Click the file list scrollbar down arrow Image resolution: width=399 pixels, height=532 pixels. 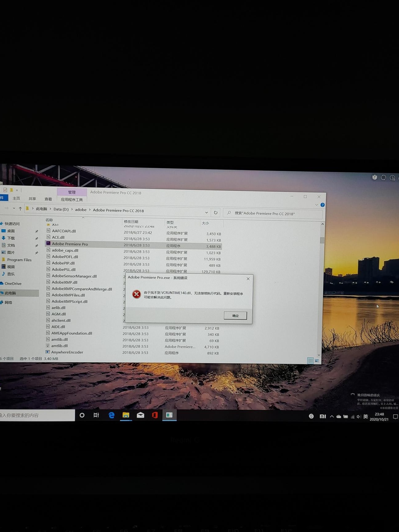point(319,355)
